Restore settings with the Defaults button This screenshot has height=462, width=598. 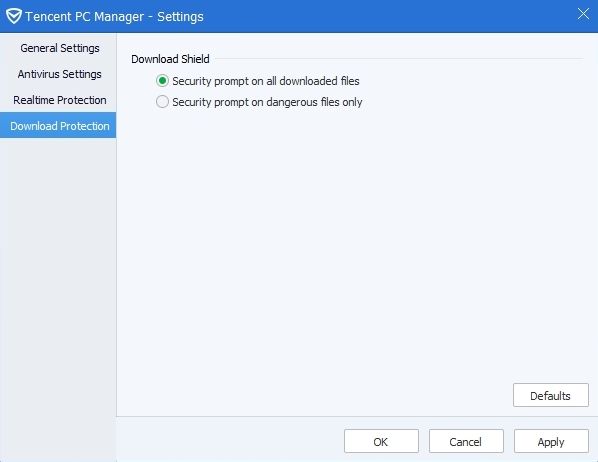click(550, 395)
